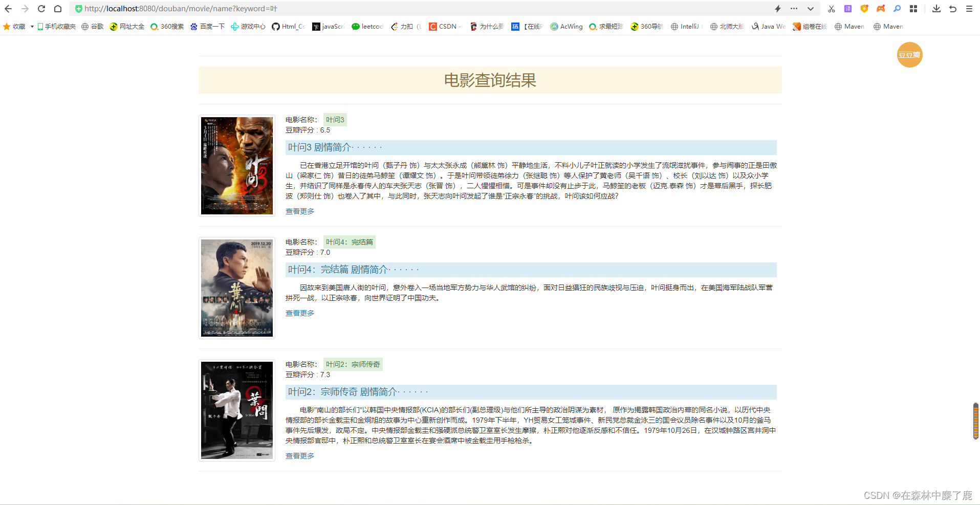
Task: Open the purple translate extension
Action: [x=848, y=9]
